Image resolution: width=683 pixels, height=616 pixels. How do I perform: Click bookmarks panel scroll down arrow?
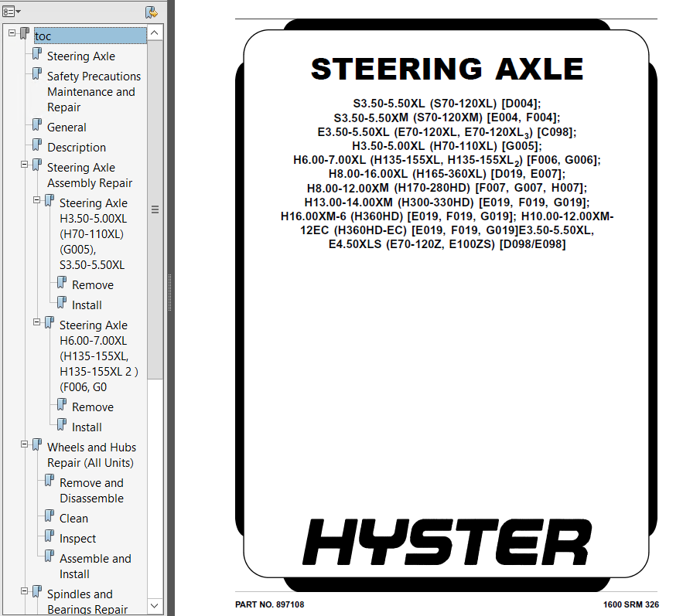tap(155, 605)
